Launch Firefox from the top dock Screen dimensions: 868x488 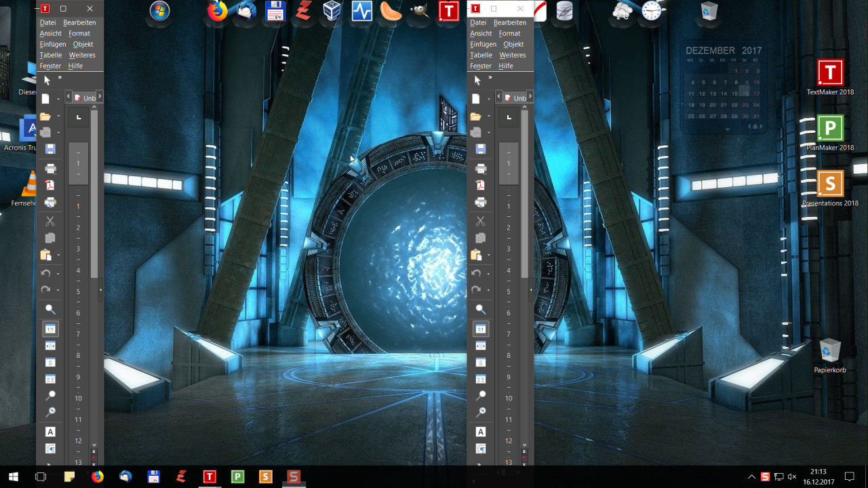(x=217, y=12)
